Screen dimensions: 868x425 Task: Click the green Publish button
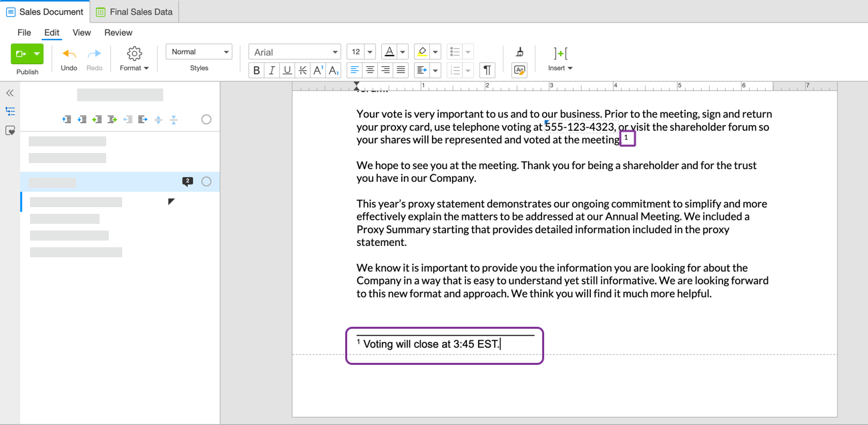22,53
